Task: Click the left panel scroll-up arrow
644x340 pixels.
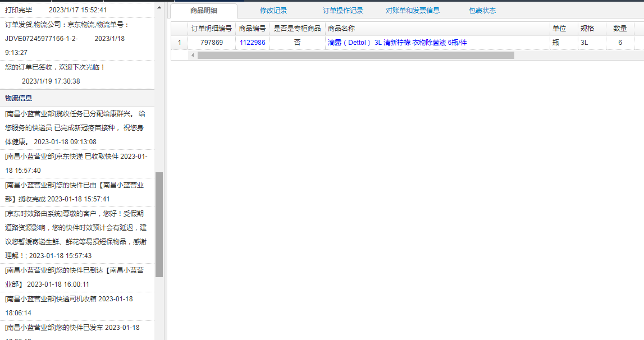Action: click(x=159, y=7)
